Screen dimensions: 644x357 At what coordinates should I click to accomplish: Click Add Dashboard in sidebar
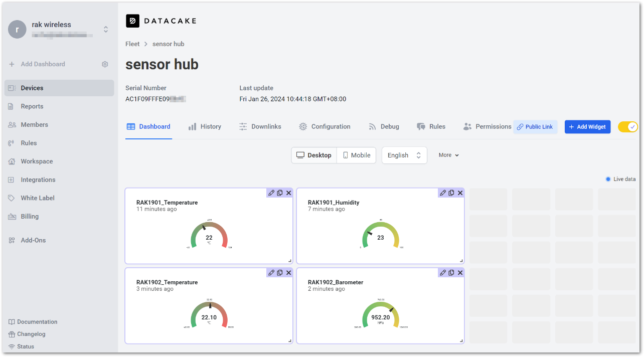(43, 64)
